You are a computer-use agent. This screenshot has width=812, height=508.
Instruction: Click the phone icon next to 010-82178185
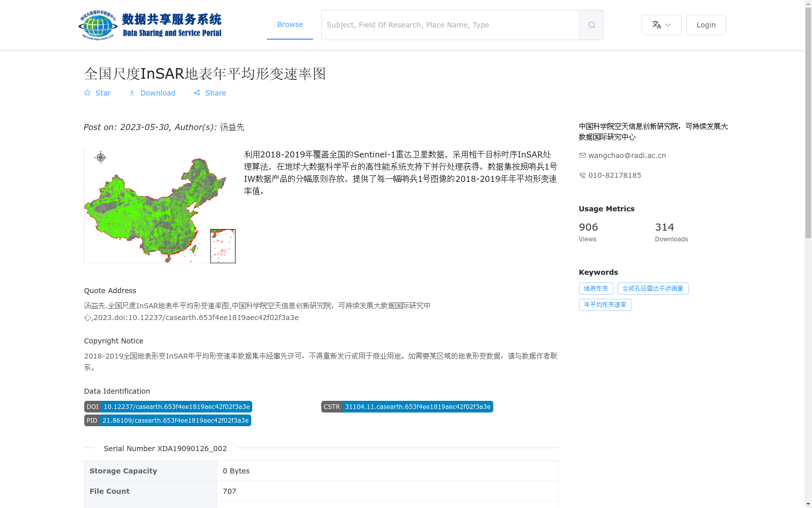tap(582, 175)
